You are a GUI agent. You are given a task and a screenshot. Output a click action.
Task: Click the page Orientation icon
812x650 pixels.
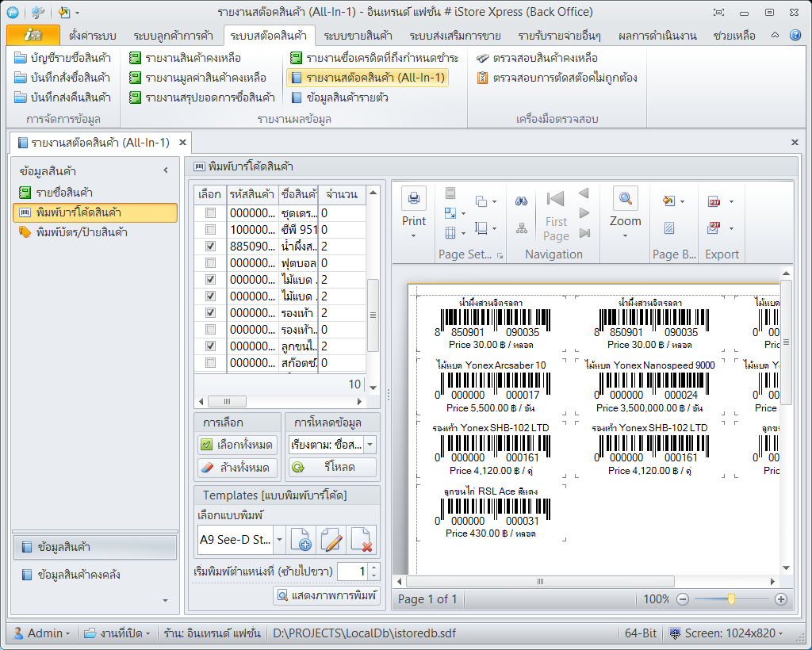click(481, 201)
